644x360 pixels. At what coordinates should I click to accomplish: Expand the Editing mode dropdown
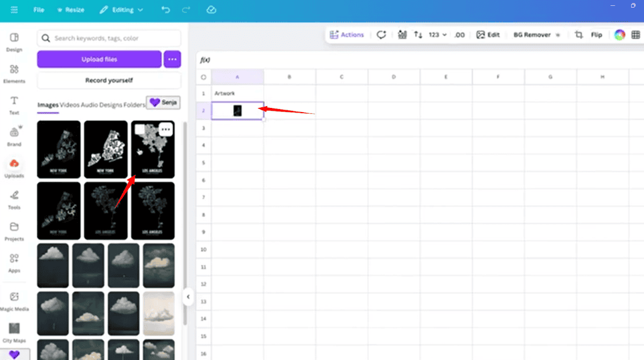[121, 10]
